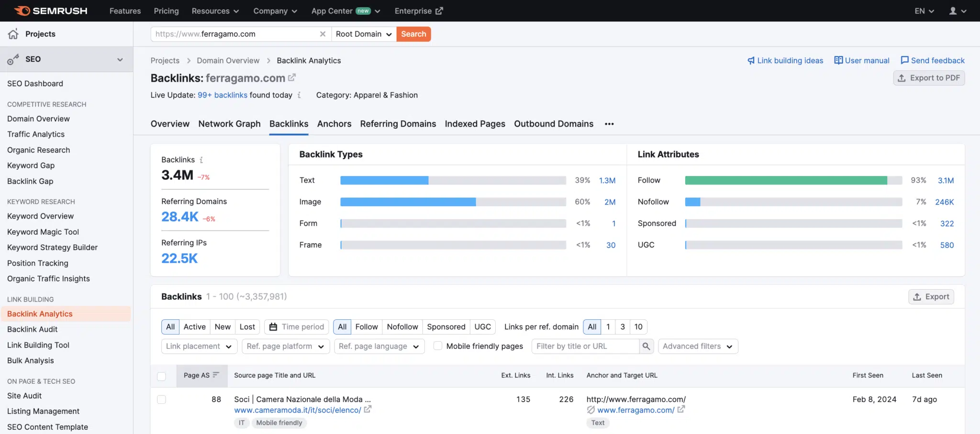The height and width of the screenshot is (434, 980).
Task: Open the 99+ backlinks link
Action: pos(223,95)
